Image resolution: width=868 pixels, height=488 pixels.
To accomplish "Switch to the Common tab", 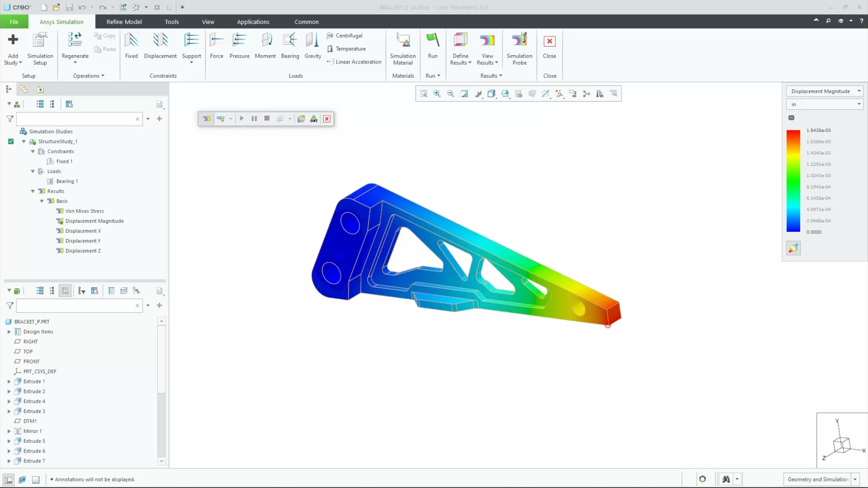I will tap(307, 22).
